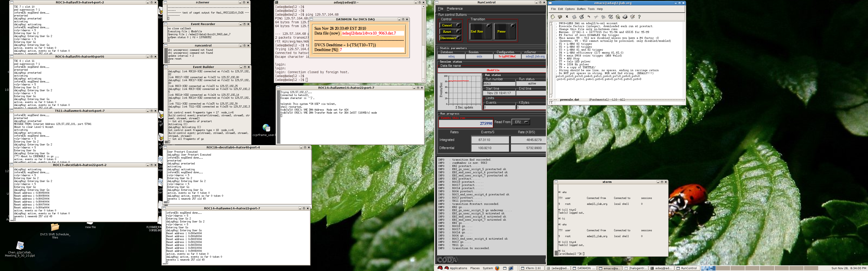The image size is (868, 271).
Task: Launch Firefox from the bottom panel
Action: (x=497, y=268)
